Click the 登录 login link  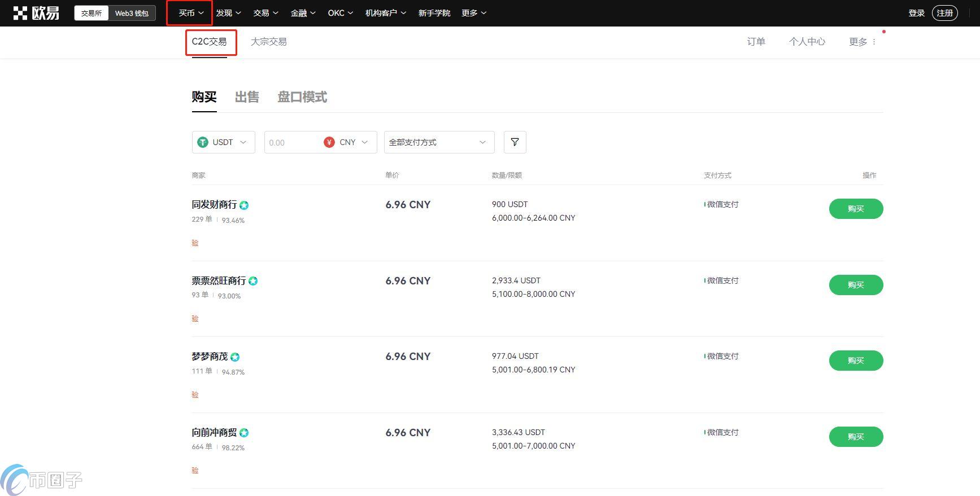[x=916, y=13]
